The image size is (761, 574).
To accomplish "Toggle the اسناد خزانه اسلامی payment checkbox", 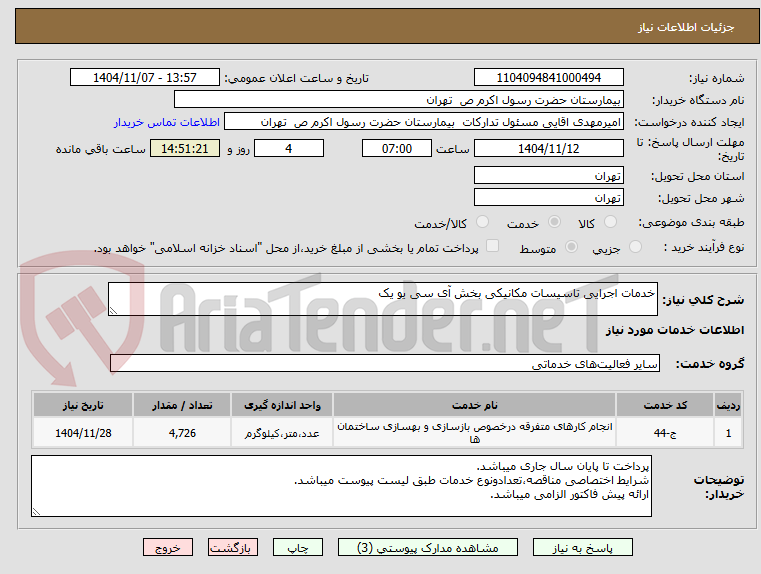I will (x=492, y=246).
